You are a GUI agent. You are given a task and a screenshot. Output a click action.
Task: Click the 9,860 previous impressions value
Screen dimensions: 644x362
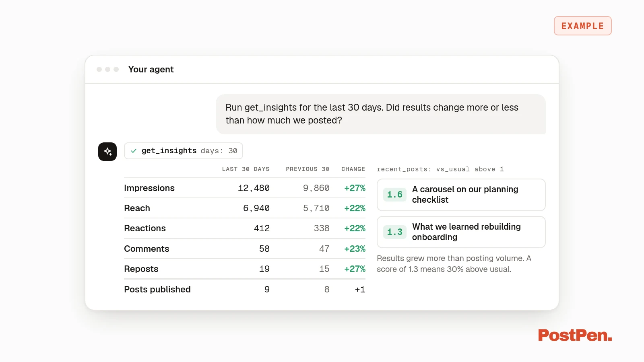(x=316, y=188)
